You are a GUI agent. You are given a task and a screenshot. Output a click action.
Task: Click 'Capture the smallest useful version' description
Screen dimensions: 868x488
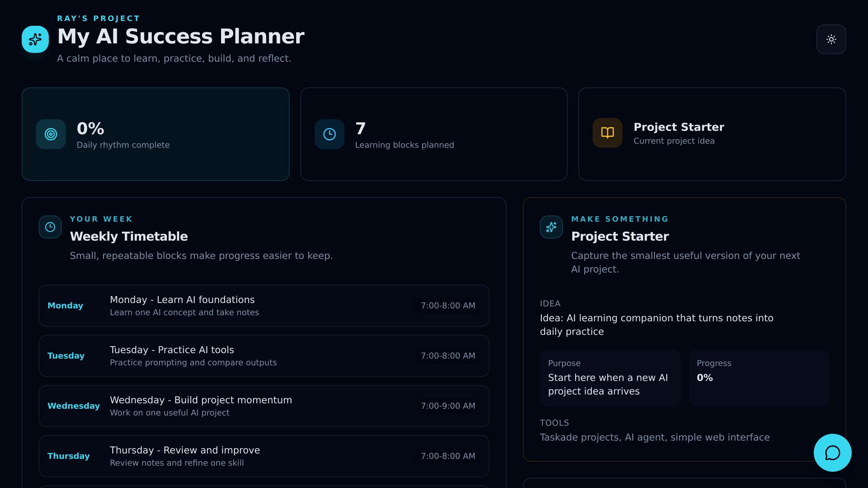(x=686, y=262)
